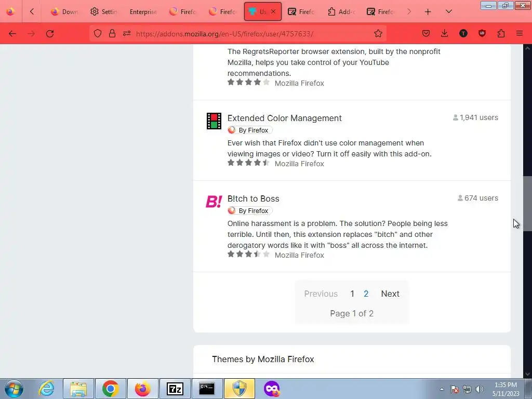Image resolution: width=532 pixels, height=399 pixels.
Task: Open the B!tch to Boss add-on link
Action: [253, 198]
